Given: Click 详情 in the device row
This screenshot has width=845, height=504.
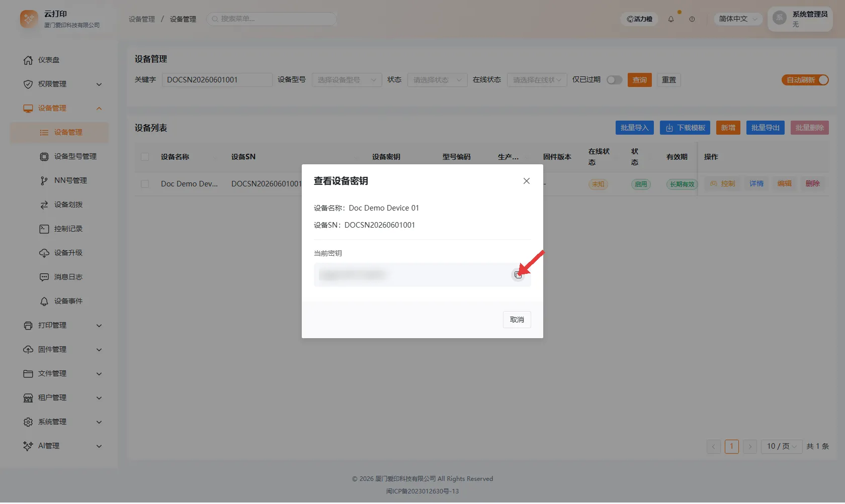Looking at the screenshot, I should [x=756, y=184].
